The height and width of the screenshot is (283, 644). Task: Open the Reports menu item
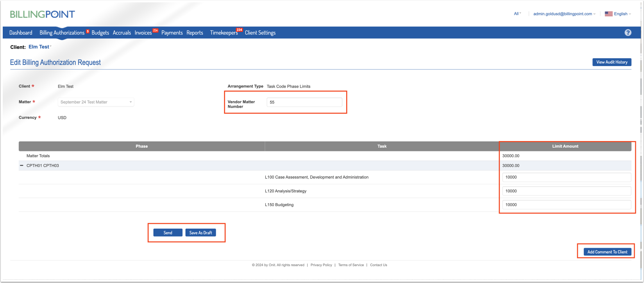195,33
